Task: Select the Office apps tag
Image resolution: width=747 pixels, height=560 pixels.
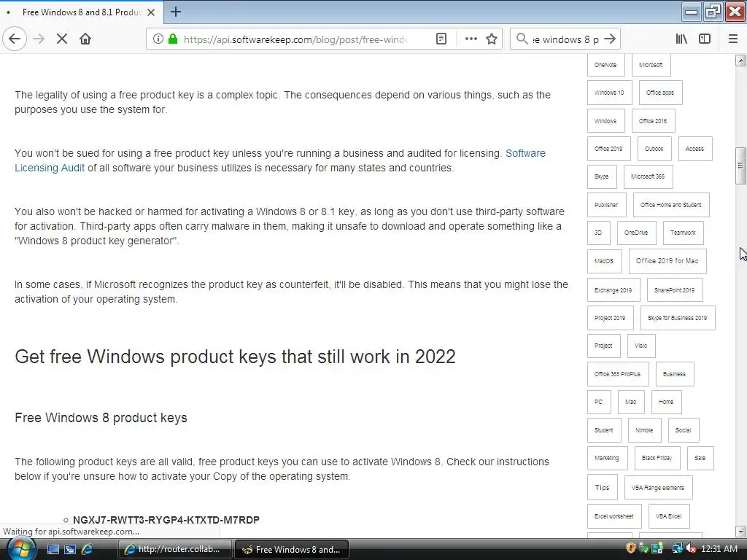Action: [x=660, y=93]
